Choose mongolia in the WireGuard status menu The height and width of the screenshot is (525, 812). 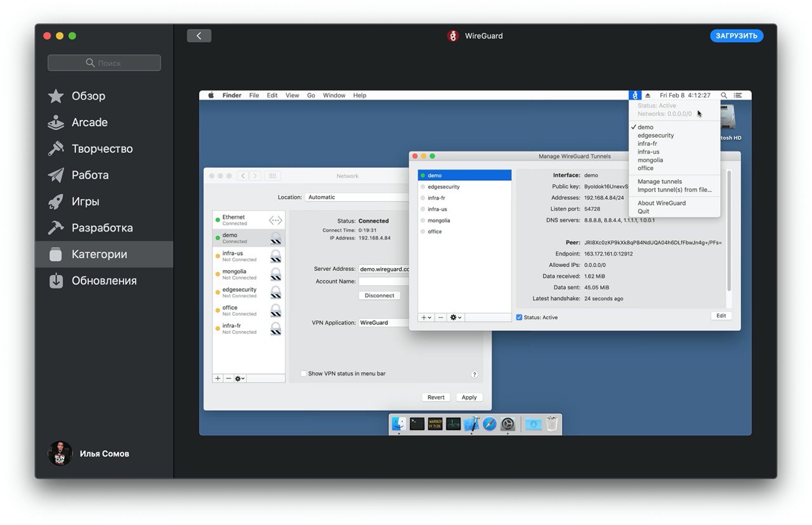pos(674,160)
